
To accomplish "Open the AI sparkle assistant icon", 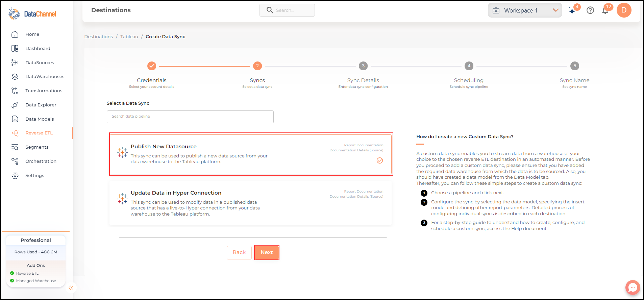I will (572, 11).
